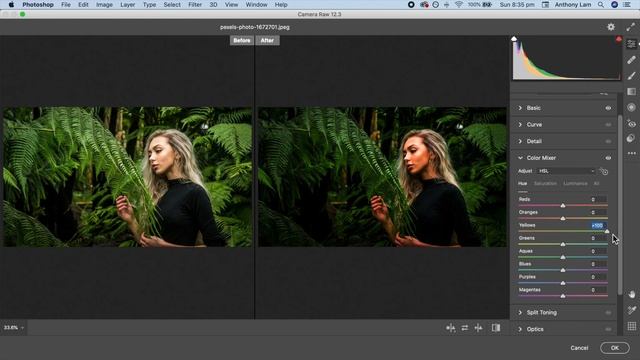This screenshot has width=640, height=360.
Task: Select the Color Sampler eyedropper tool
Action: click(x=632, y=310)
